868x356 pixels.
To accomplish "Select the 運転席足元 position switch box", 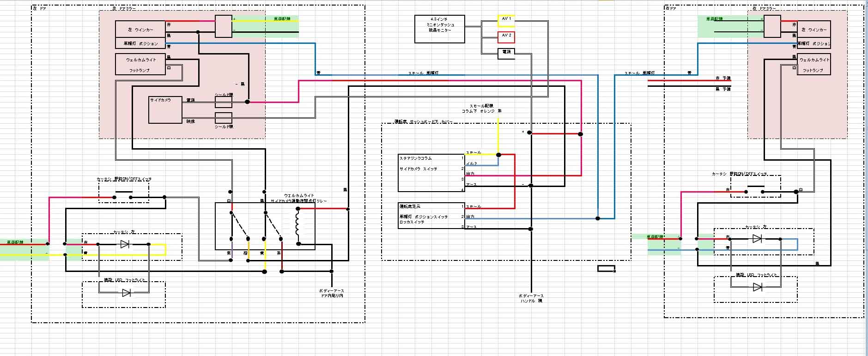I will coord(430,217).
